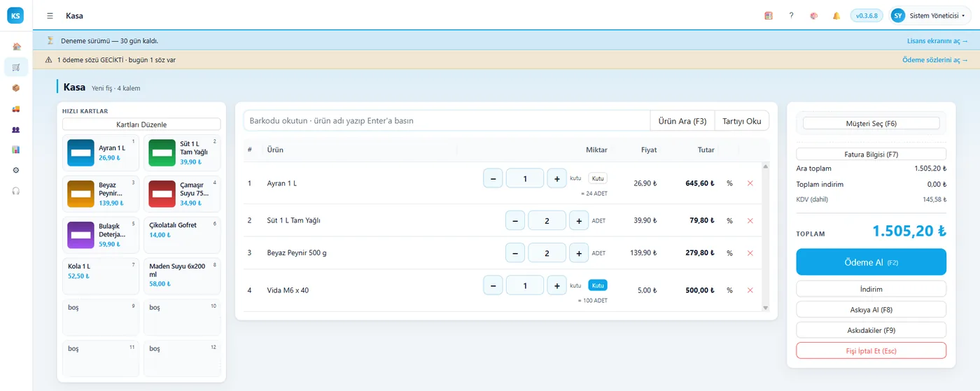Toggle Kutu unit on Vida M6 row
Screen dimensions: 980x391
coord(598,285)
